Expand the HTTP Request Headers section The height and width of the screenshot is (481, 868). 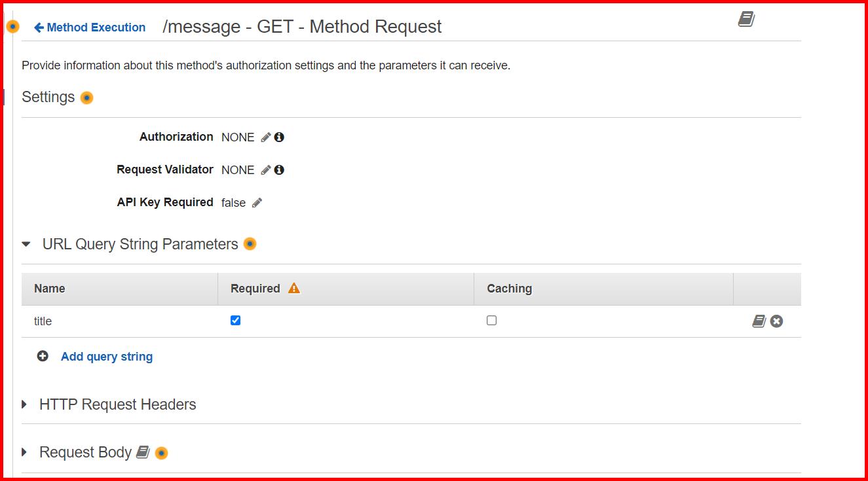pyautogui.click(x=25, y=404)
